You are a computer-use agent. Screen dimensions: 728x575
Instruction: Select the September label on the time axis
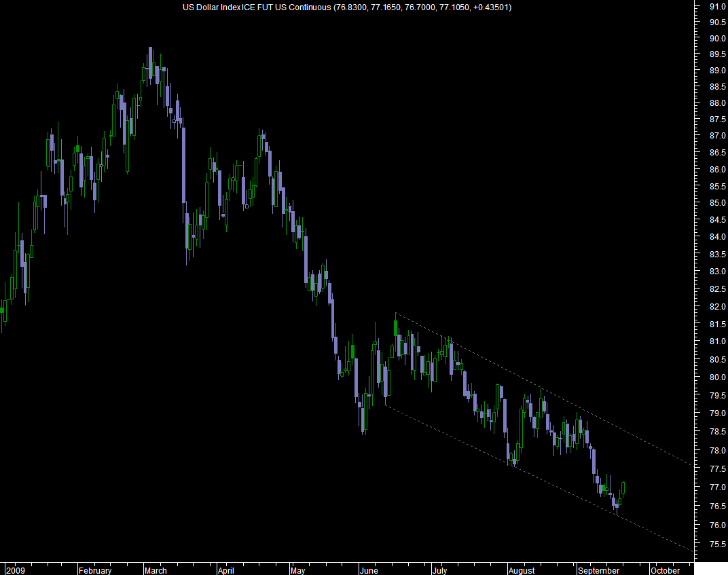pos(598,570)
